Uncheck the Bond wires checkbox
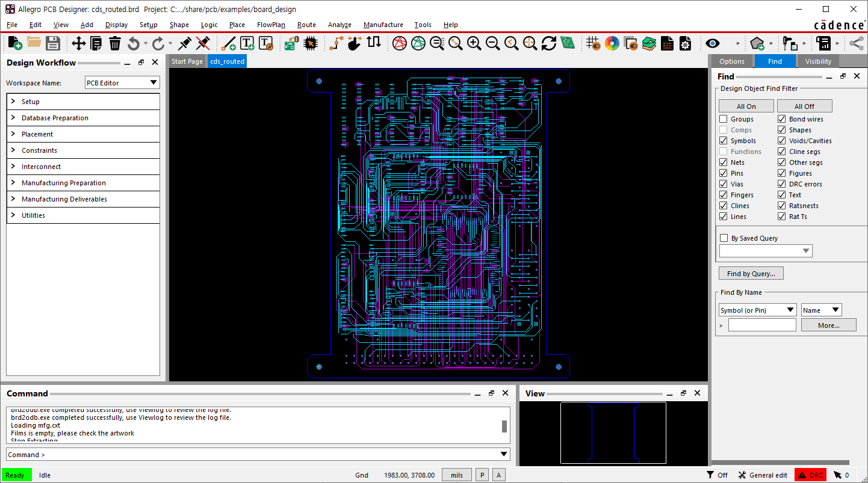 pos(782,119)
